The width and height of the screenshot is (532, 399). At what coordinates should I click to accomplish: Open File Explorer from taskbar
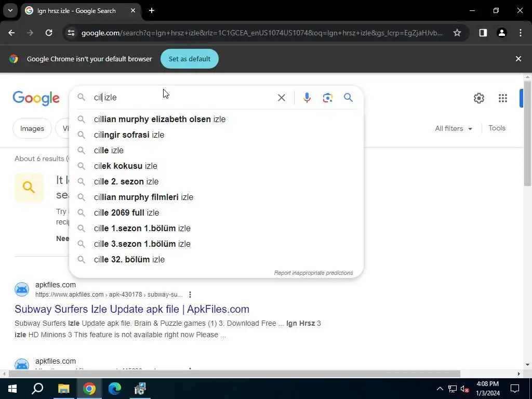(63, 389)
